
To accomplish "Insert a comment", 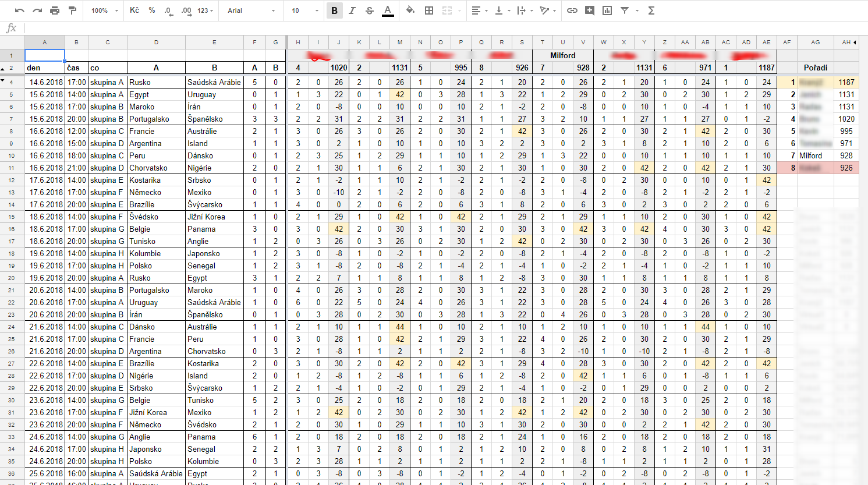I will (590, 10).
